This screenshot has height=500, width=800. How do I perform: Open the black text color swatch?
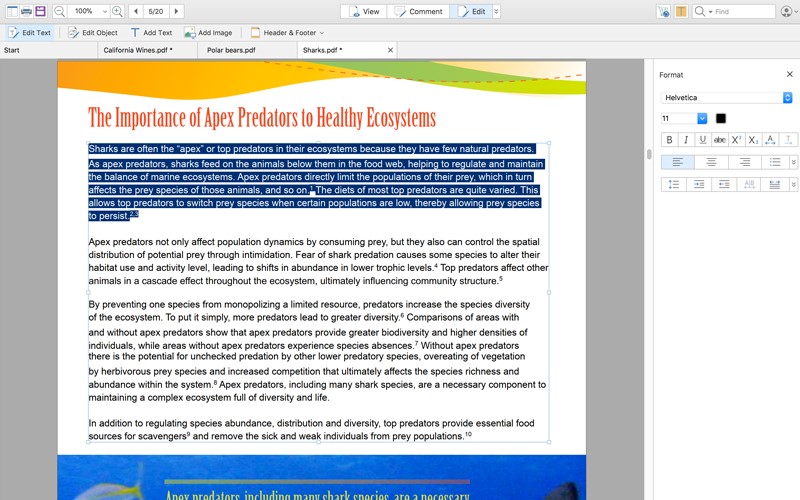click(x=720, y=118)
